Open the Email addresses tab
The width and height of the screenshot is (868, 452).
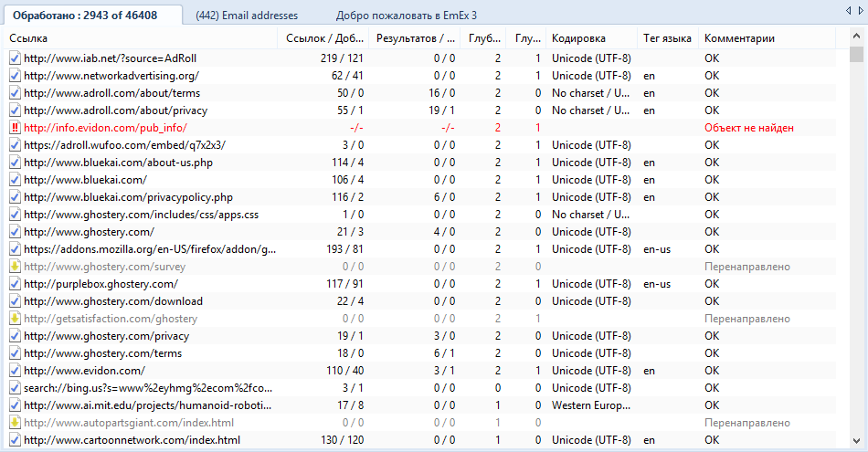pyautogui.click(x=247, y=16)
